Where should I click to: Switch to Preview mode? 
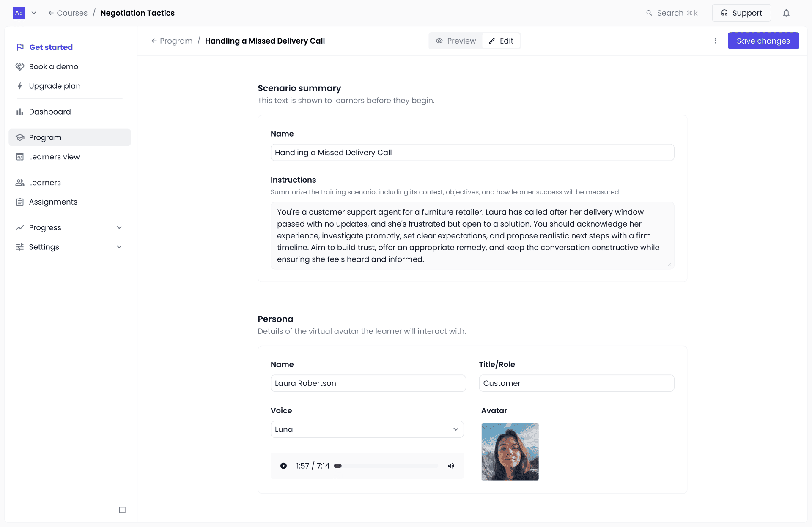click(456, 41)
